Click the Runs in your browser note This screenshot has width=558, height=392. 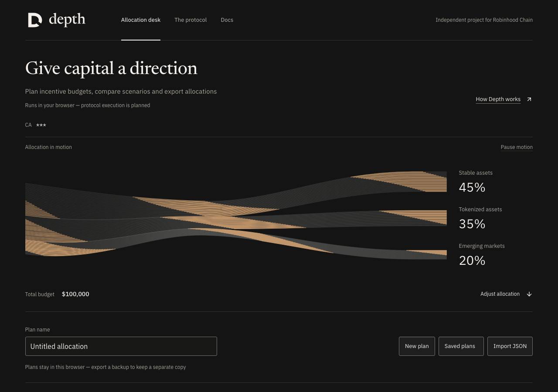[x=88, y=105]
